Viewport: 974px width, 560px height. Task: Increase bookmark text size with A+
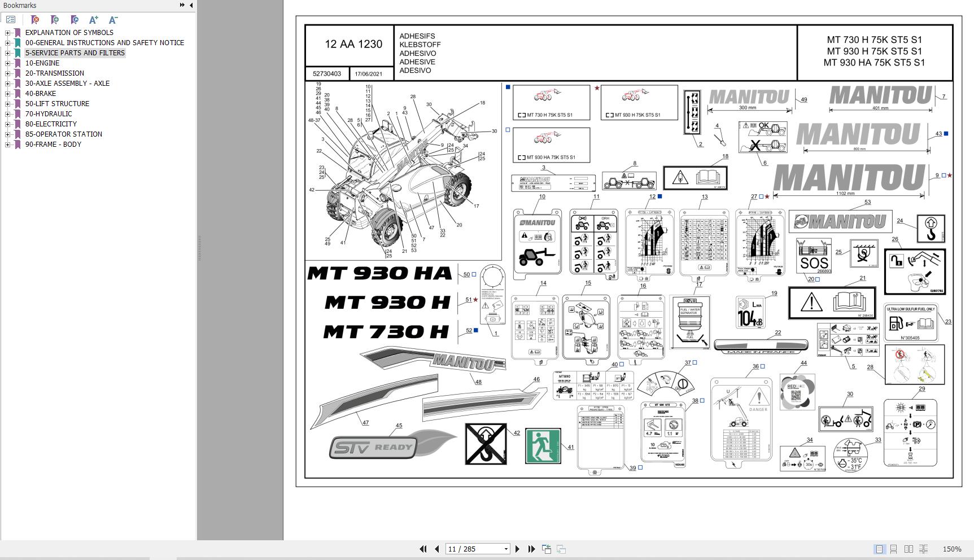point(94,20)
